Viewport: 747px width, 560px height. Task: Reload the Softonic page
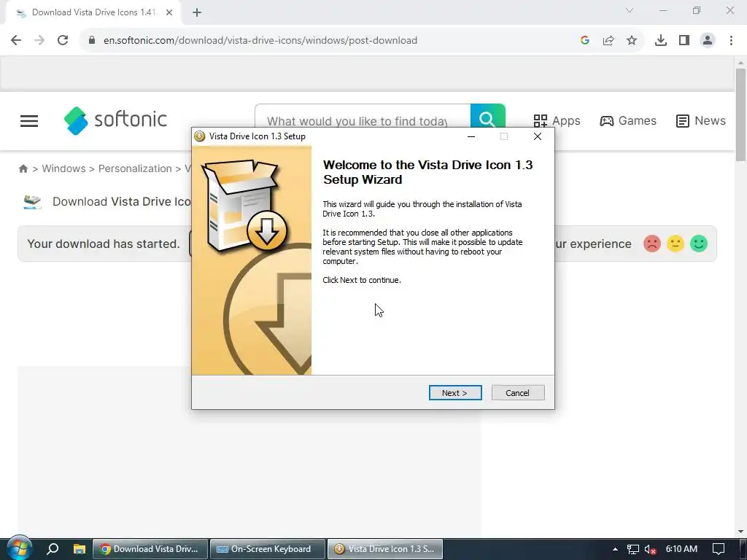click(63, 41)
